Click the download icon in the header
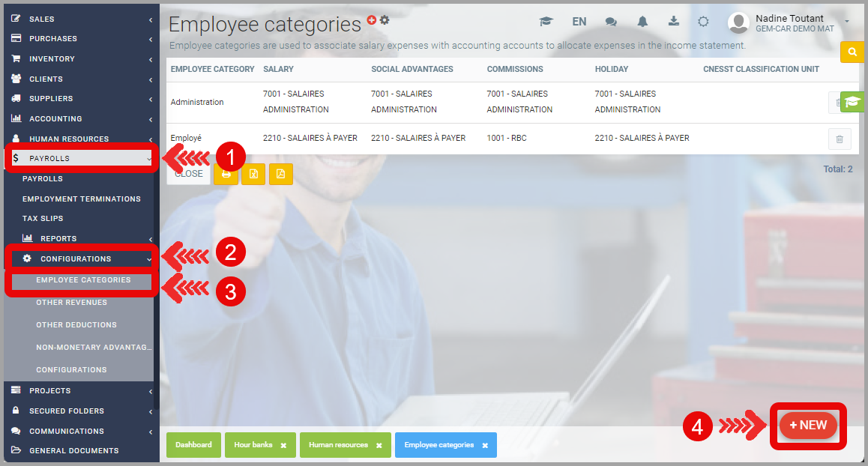This screenshot has width=868, height=466. tap(673, 22)
